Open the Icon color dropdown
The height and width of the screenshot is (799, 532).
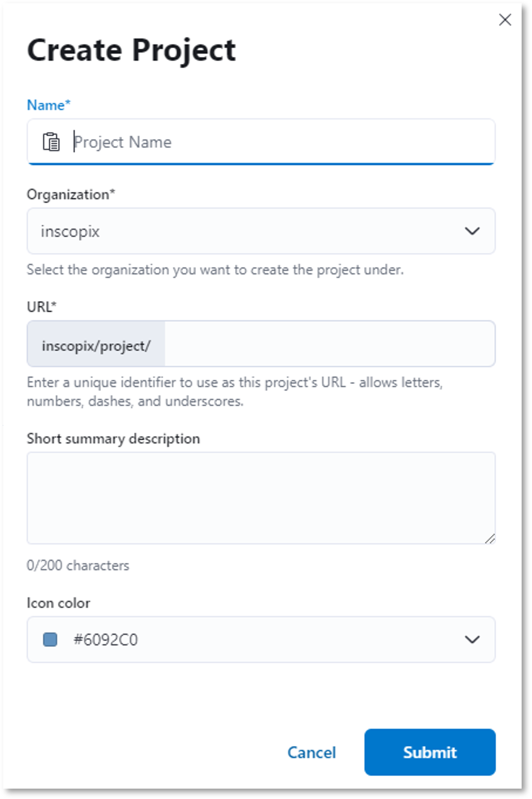click(x=261, y=639)
